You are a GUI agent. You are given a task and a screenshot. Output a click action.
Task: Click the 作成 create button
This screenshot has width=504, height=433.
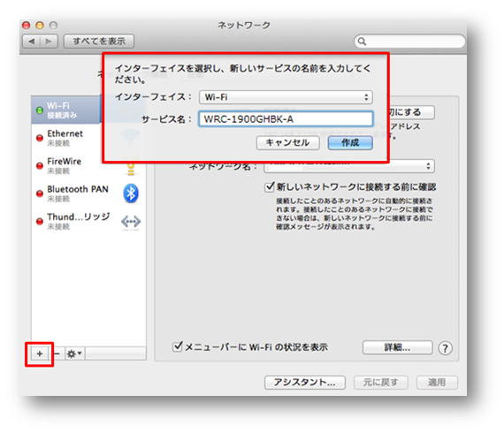[x=350, y=142]
